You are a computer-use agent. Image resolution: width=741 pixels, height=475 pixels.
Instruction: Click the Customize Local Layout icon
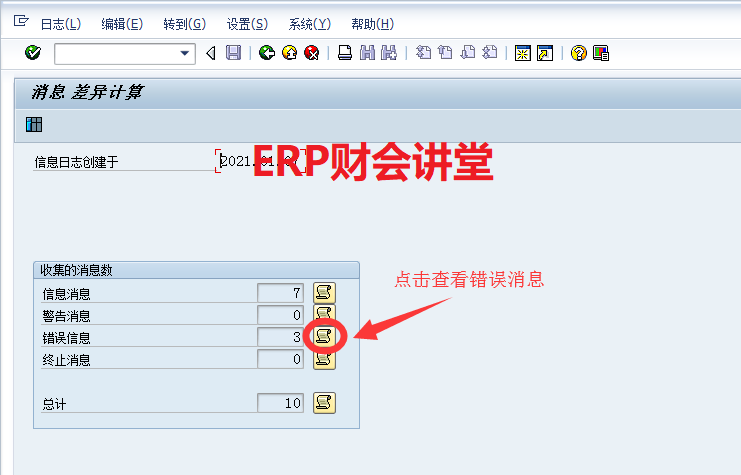pyautogui.click(x=600, y=53)
